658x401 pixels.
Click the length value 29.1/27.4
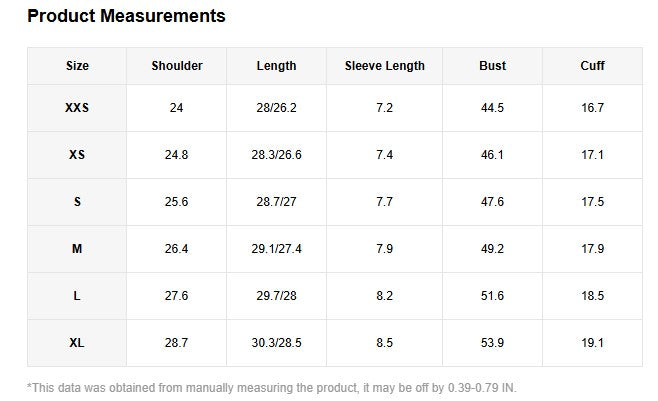point(276,249)
